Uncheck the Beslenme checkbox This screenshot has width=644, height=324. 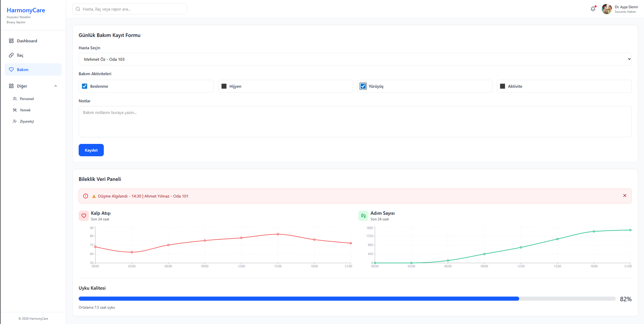click(85, 86)
